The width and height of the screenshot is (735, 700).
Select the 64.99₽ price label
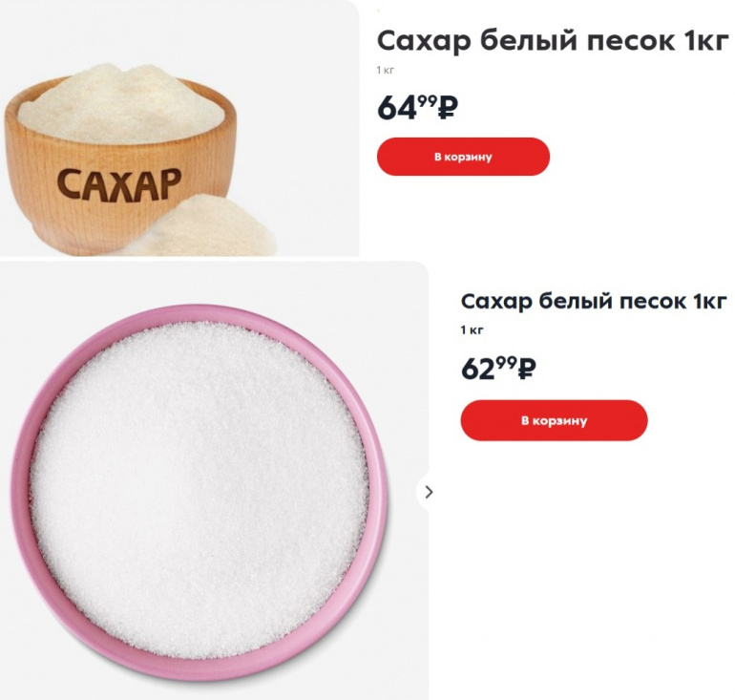[417, 107]
